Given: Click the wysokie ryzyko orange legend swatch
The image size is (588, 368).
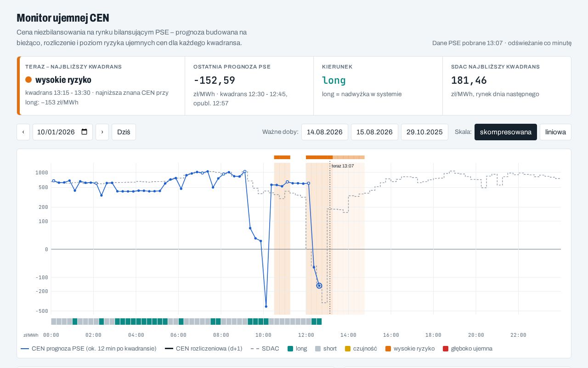Looking at the screenshot, I should pyautogui.click(x=388, y=349).
